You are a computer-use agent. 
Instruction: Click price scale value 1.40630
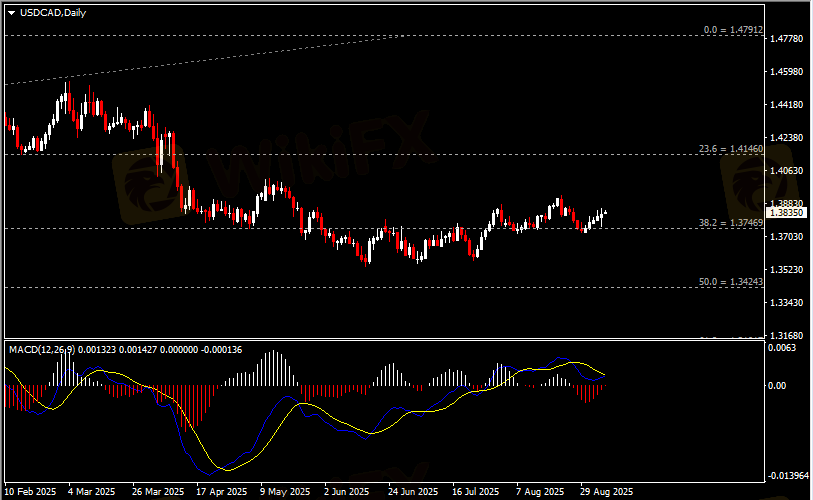(787, 171)
